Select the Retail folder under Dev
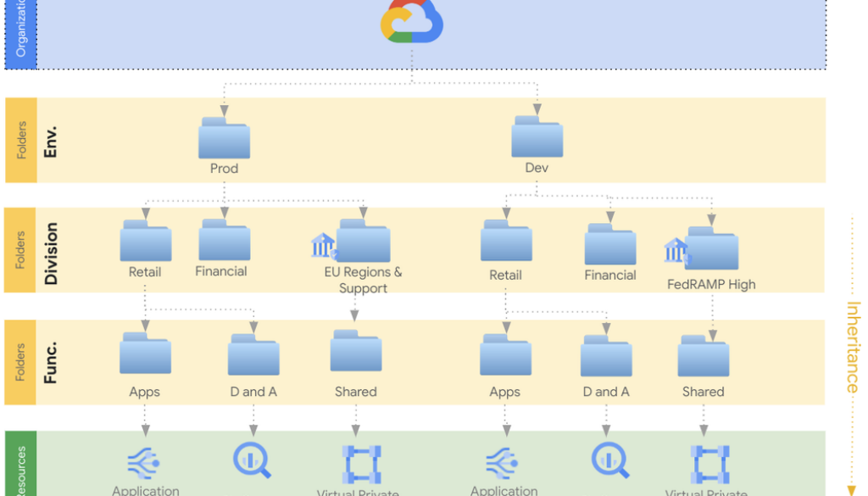The image size is (868, 496). [506, 242]
